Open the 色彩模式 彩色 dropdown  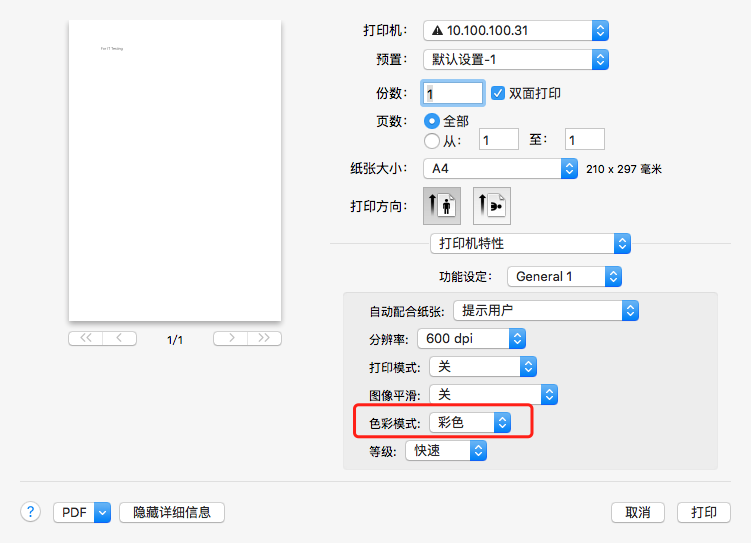[470, 423]
